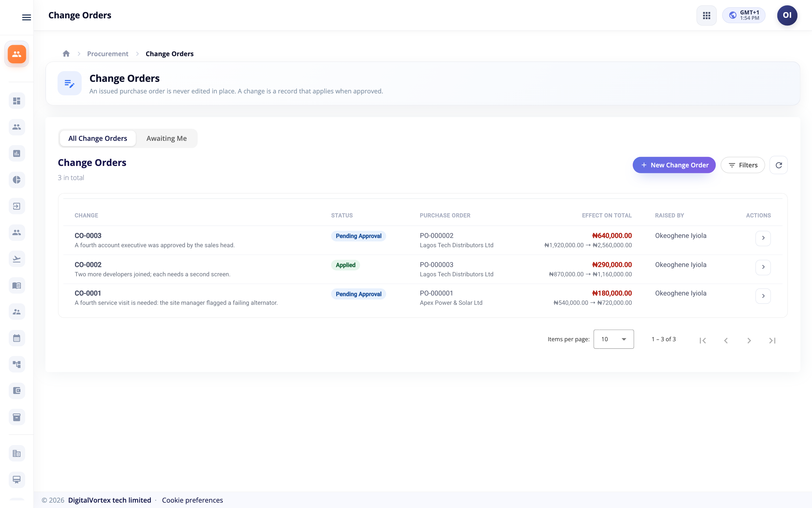Click Procurement in the breadcrumb

point(108,54)
